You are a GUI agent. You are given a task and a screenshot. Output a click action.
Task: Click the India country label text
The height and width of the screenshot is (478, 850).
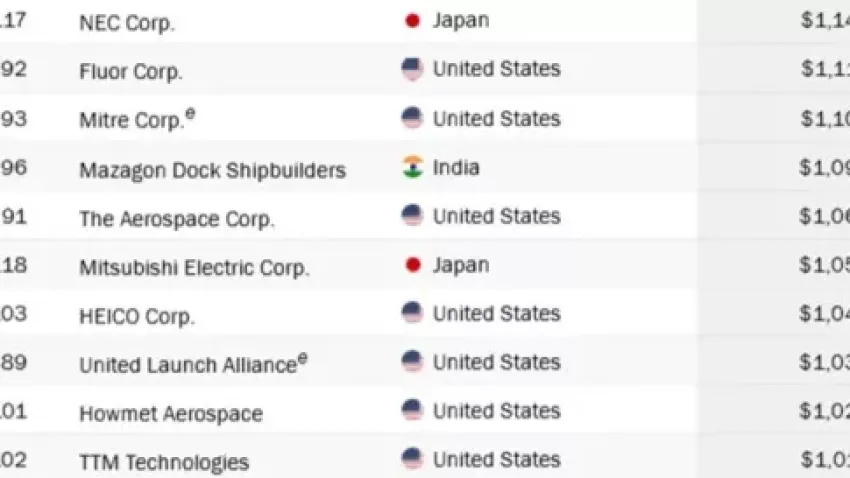click(x=455, y=167)
